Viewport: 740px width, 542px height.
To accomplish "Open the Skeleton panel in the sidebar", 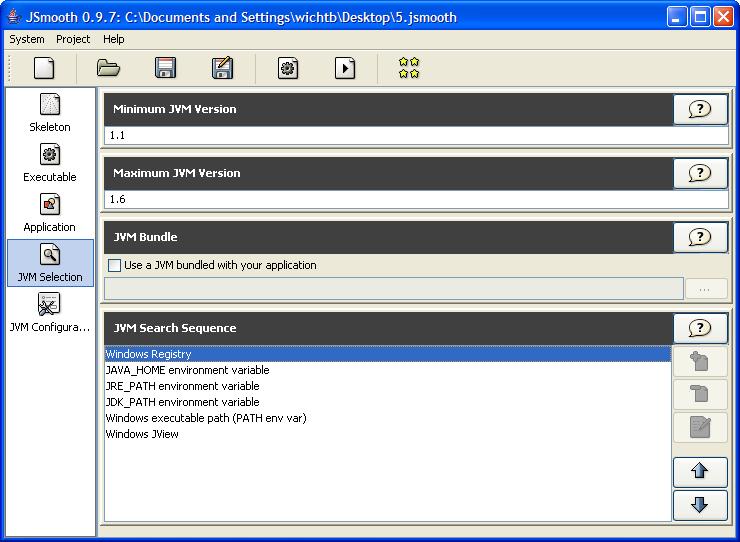I will click(50, 112).
